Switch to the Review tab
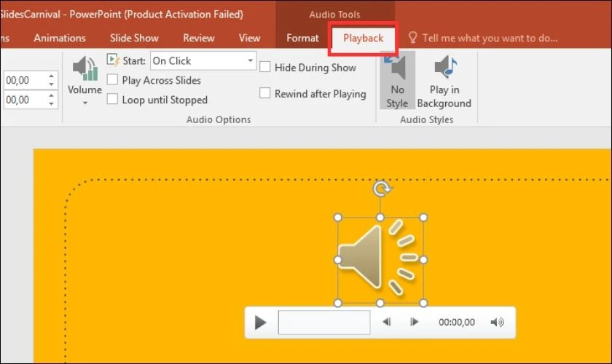 point(199,38)
